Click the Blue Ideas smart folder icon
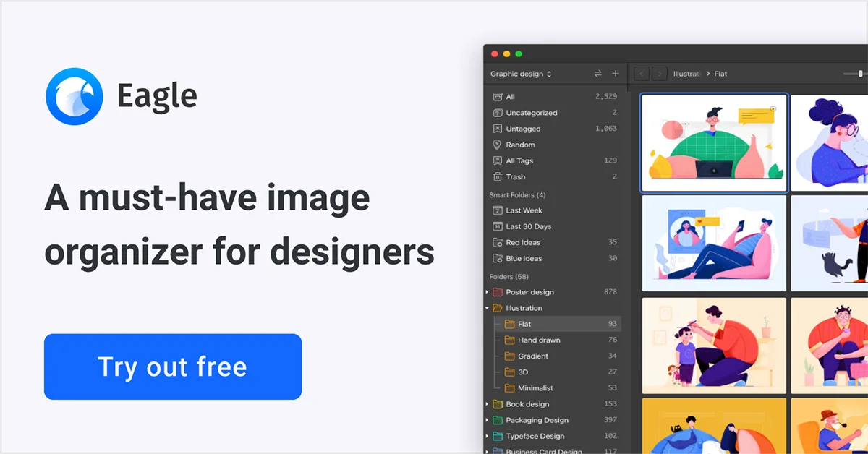The width and height of the screenshot is (868, 454). 497,258
